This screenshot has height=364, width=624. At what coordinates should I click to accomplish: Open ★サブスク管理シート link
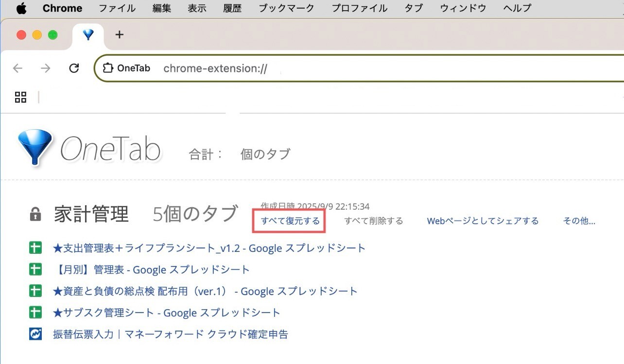click(x=167, y=313)
